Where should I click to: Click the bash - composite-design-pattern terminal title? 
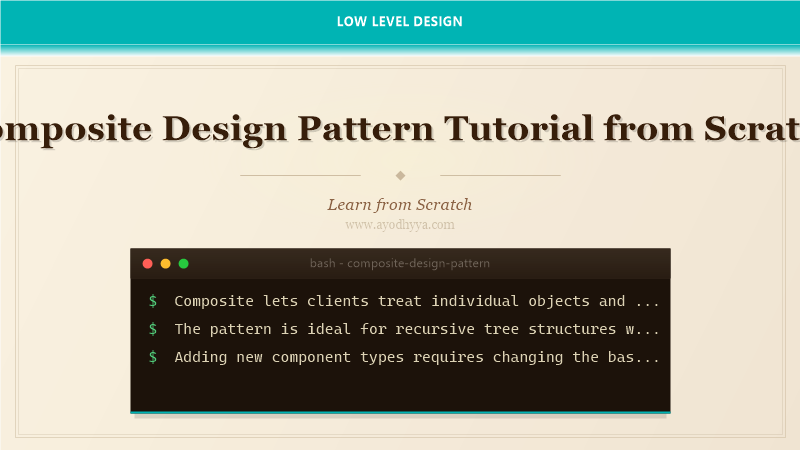(x=399, y=263)
